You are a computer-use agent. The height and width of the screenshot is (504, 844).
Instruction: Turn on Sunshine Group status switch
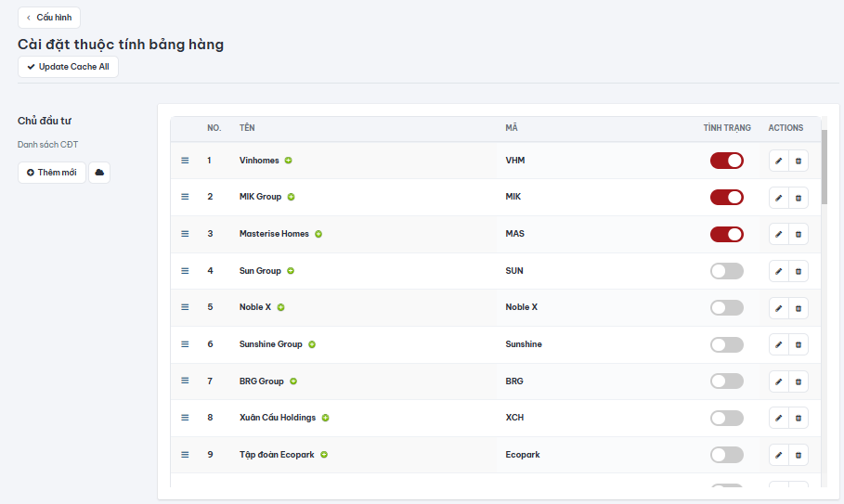727,344
